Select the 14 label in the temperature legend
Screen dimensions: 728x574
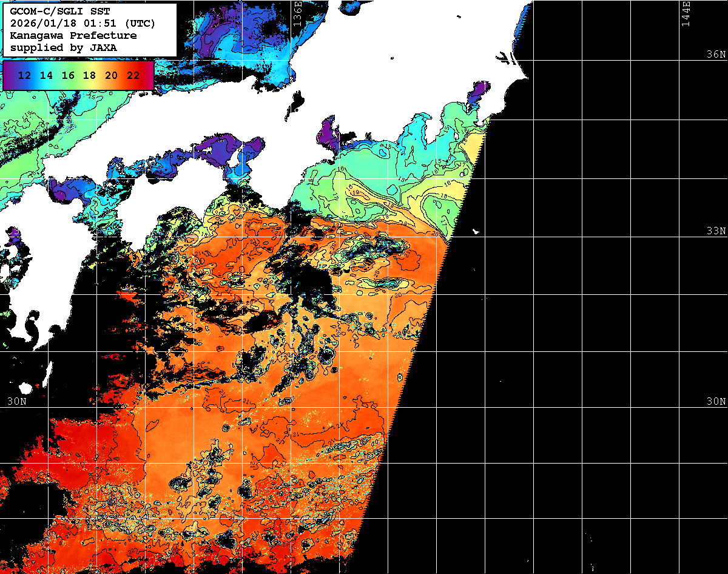[46, 76]
